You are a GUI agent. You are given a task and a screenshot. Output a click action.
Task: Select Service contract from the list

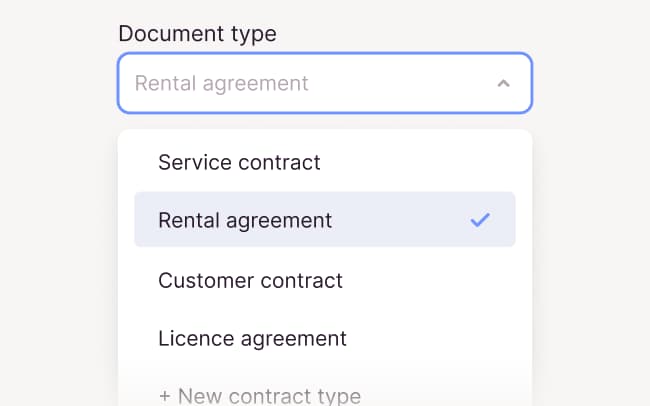[x=239, y=162]
